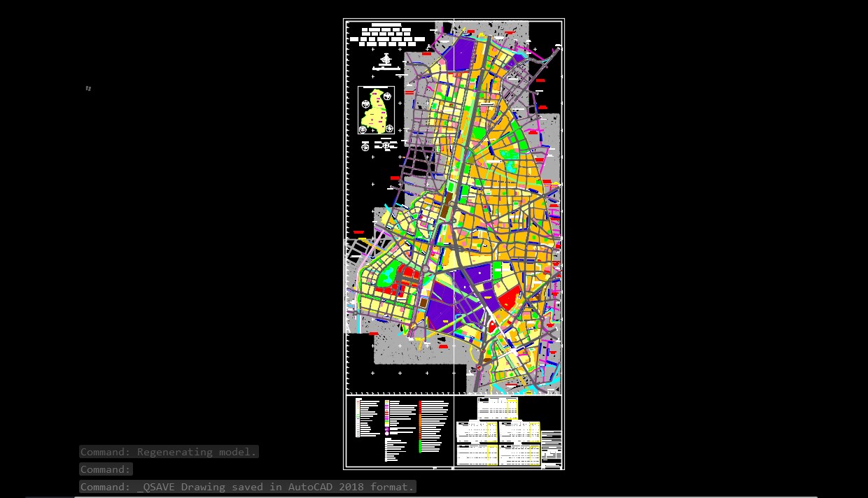
Task: Click the small grip mark in empty canvas
Action: pyautogui.click(x=88, y=88)
